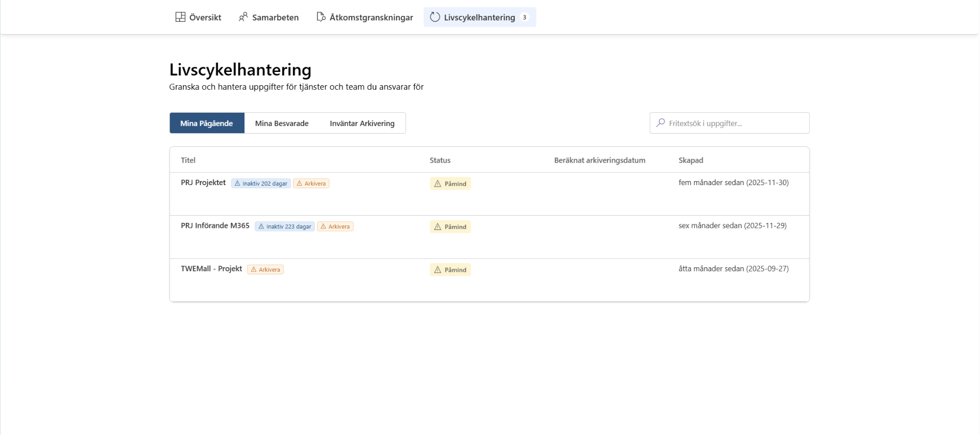Sort by the Skapad column header
The image size is (980, 435).
click(691, 160)
